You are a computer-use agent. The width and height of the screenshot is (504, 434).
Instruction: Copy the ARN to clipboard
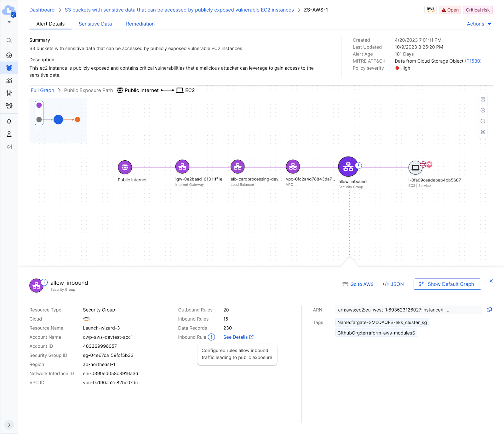pyautogui.click(x=489, y=310)
